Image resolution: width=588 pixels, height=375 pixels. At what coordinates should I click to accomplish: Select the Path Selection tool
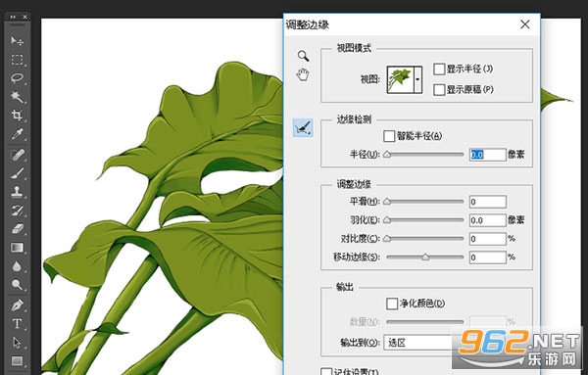click(17, 343)
